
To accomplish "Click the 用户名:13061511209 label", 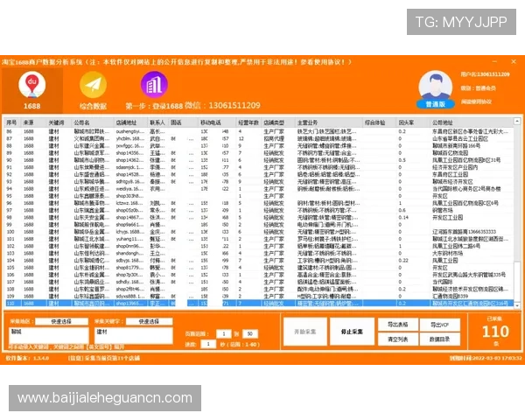I will coord(485,74).
